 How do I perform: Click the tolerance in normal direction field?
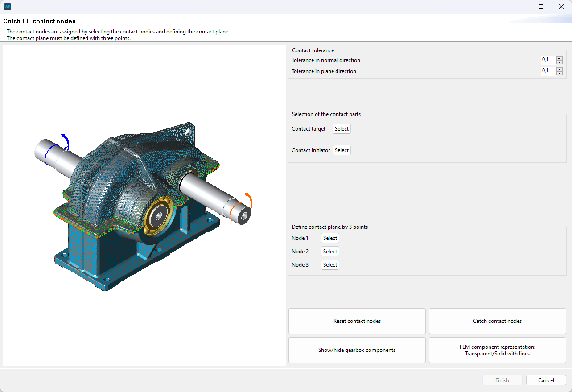547,60
